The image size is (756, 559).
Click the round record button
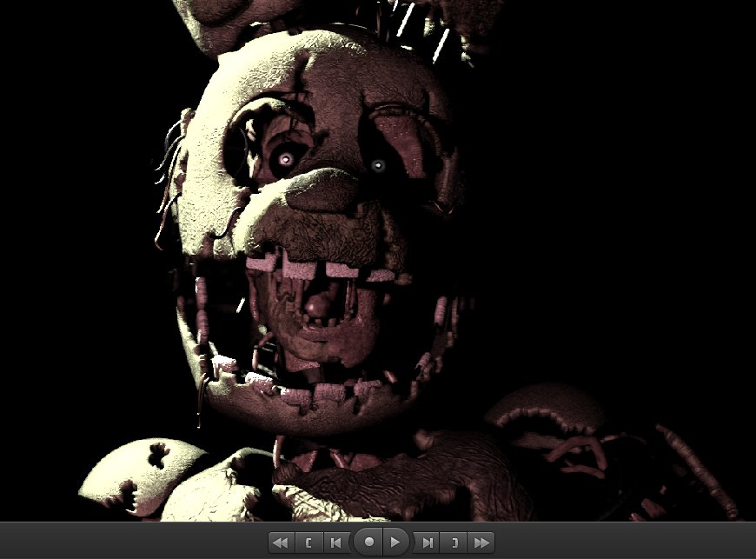click(x=368, y=542)
